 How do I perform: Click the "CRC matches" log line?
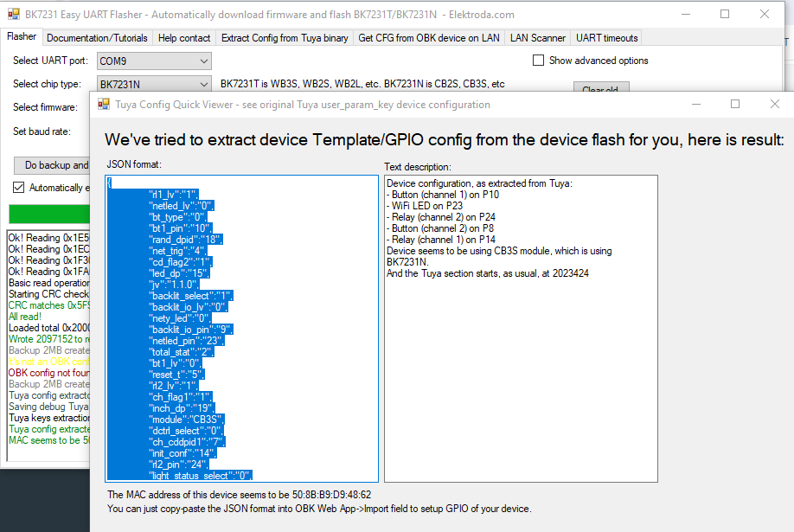click(48, 305)
